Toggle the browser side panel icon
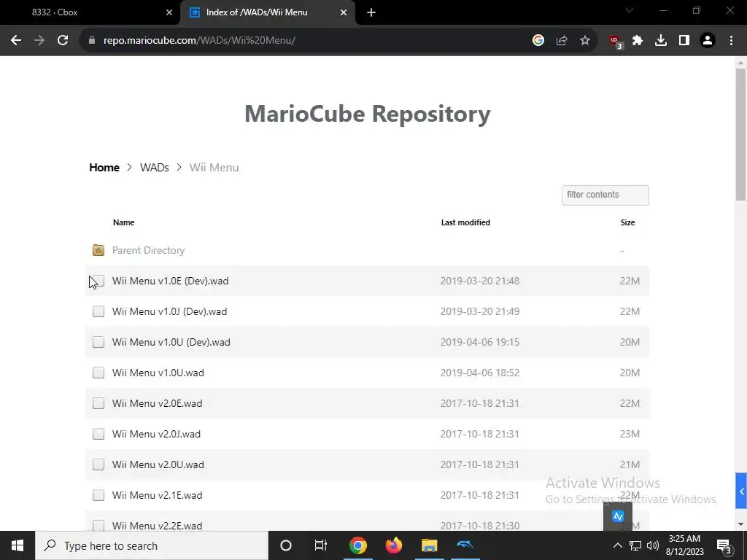The image size is (747, 560). click(x=684, y=41)
